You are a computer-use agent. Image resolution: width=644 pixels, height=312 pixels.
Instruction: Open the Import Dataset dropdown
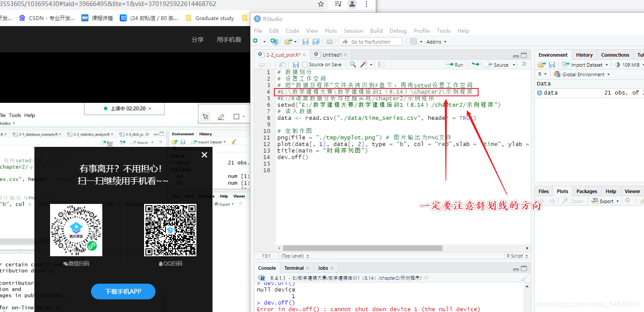click(x=585, y=64)
